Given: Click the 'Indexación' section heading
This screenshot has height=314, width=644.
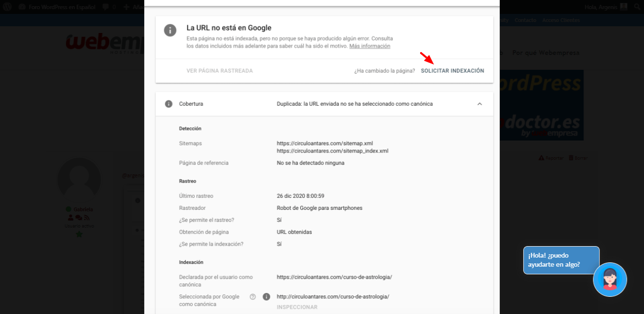Looking at the screenshot, I should pos(191,262).
